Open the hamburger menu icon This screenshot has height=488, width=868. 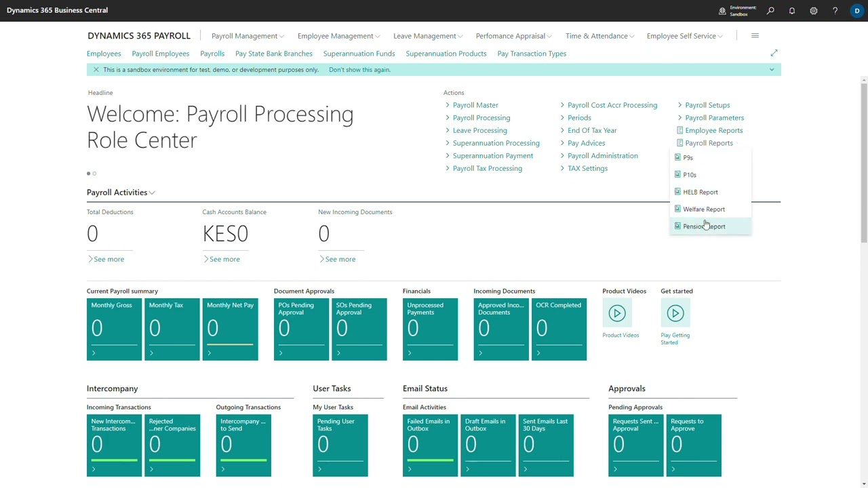[755, 36]
